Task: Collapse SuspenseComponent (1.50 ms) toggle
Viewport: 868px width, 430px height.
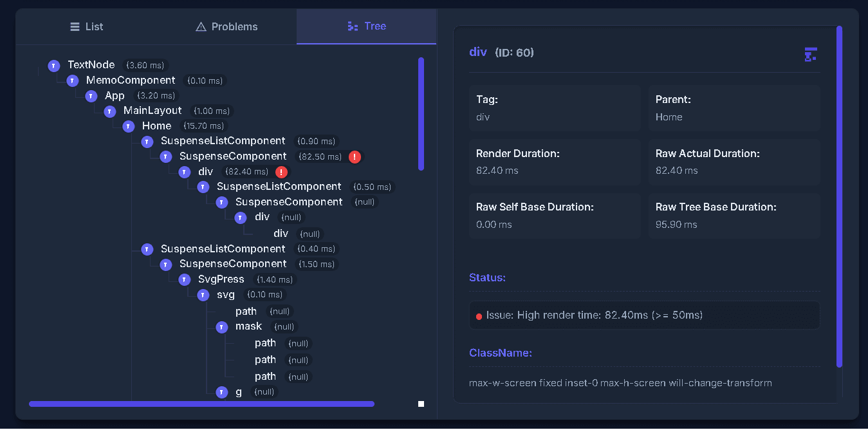Action: click(x=166, y=264)
